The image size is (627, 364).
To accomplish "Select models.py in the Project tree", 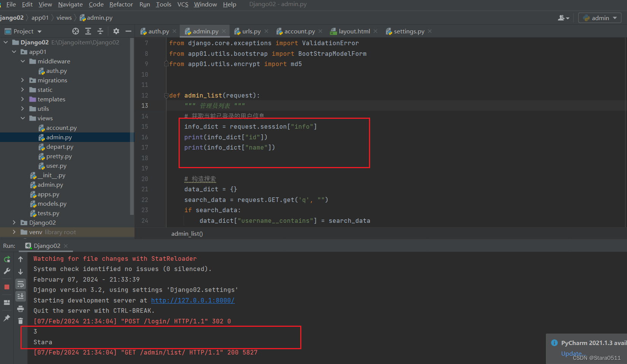I will pos(52,203).
